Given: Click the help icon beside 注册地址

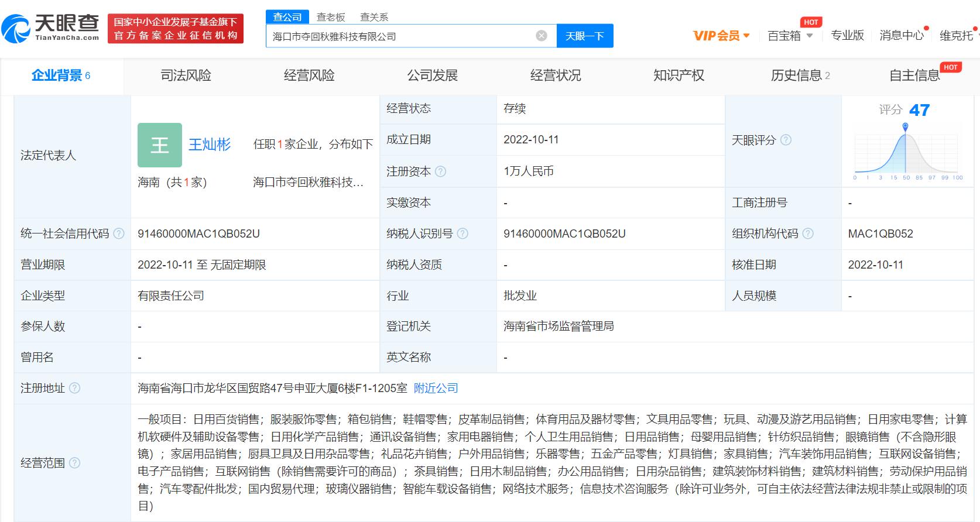Looking at the screenshot, I should point(75,388).
